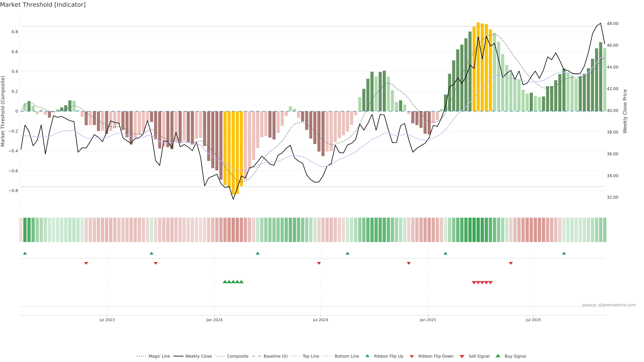Viewport: 644px width, 362px height.
Task: Toggle the Baseline (0) legend entry
Action: [x=275, y=356]
